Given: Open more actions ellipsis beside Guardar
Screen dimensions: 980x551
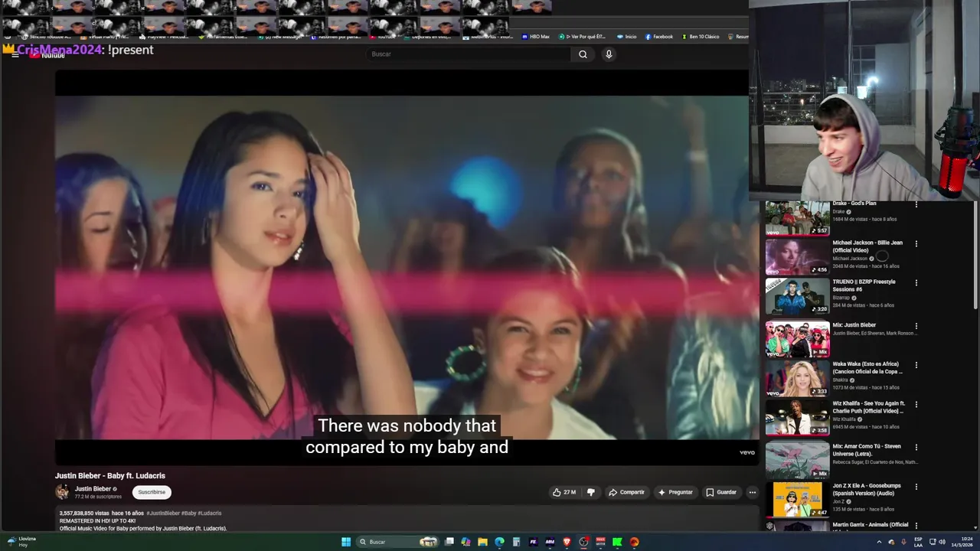Looking at the screenshot, I should pos(753,492).
